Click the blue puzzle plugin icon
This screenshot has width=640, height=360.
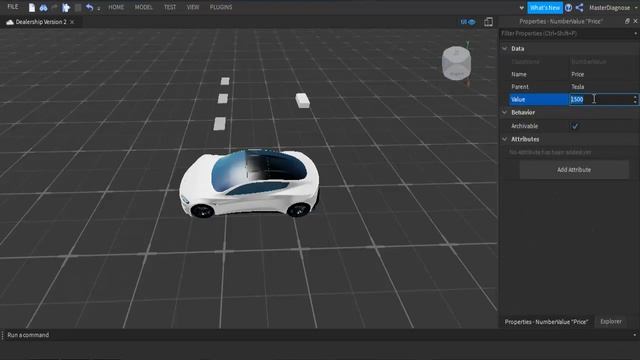(x=66, y=7)
